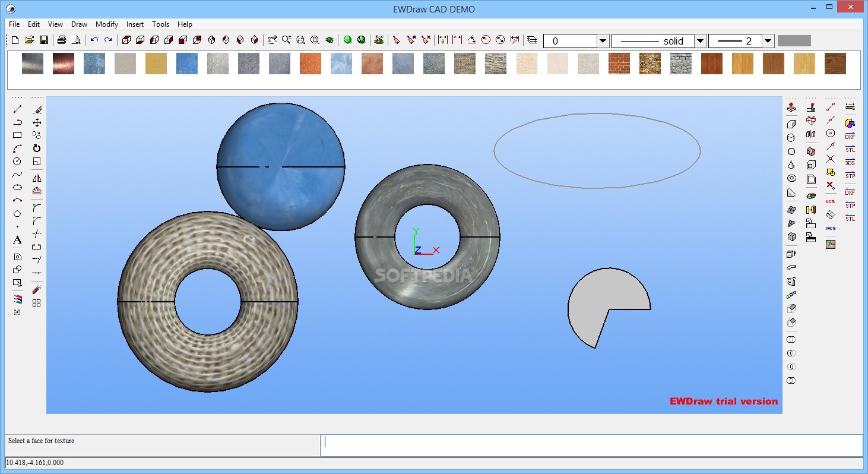868x474 pixels.
Task: Select the Text 'A' tool
Action: (17, 240)
